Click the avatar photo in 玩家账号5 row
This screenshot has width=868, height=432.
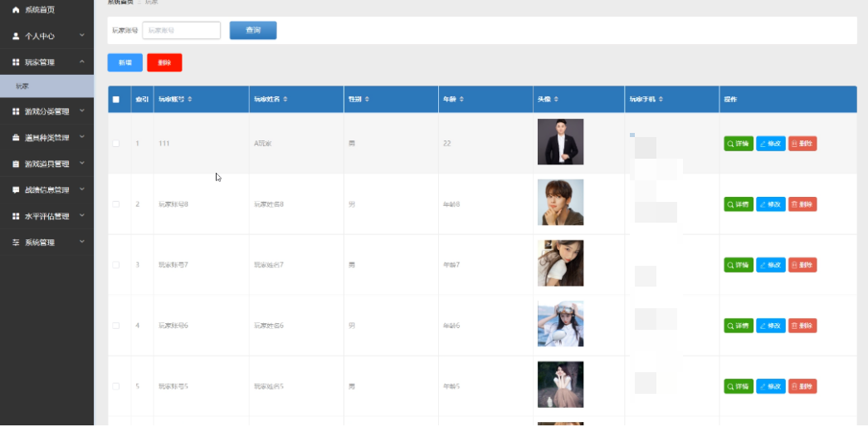(x=560, y=385)
